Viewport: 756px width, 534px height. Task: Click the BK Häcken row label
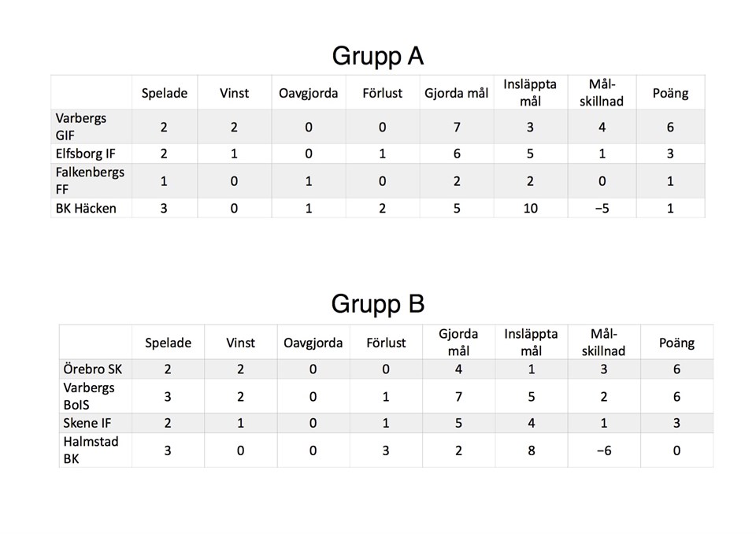tap(85, 208)
